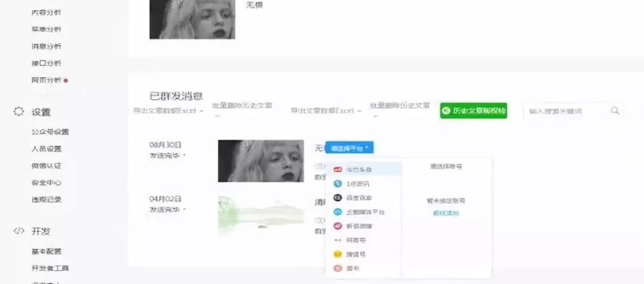Click the 04月02日 date label
Screen dimensions: 644x284
[166, 199]
